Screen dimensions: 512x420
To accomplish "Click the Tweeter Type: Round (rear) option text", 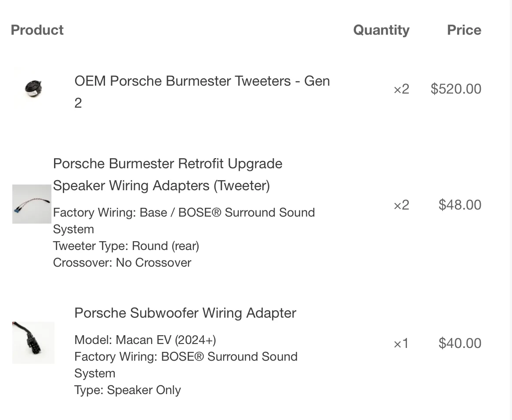I will (x=126, y=246).
